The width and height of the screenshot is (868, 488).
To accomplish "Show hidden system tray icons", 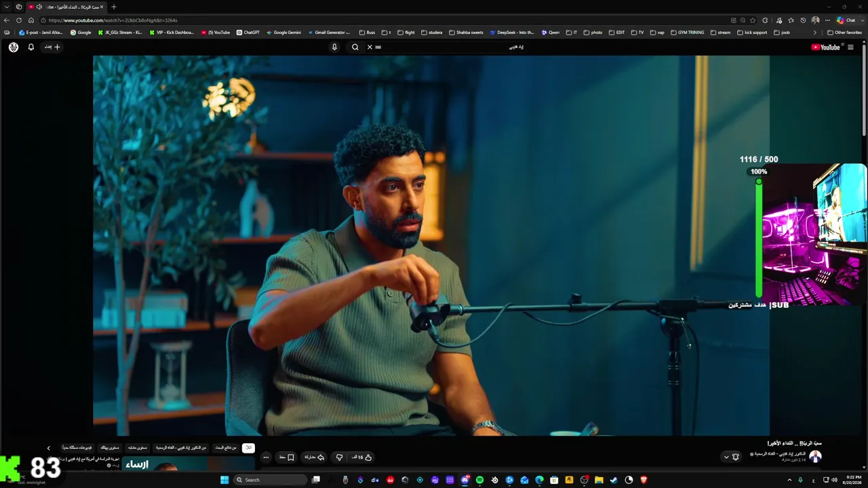I will pyautogui.click(x=789, y=480).
